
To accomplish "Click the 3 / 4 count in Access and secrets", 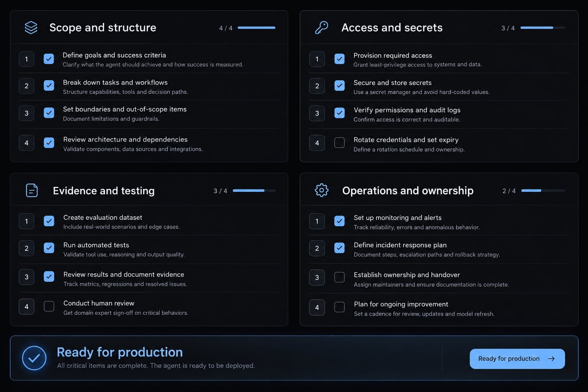I will [508, 28].
